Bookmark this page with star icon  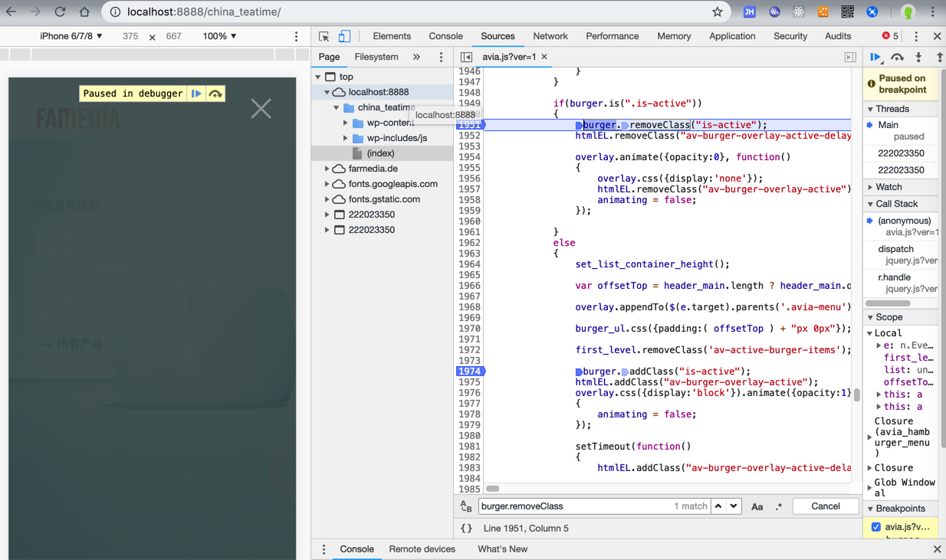coord(717,11)
